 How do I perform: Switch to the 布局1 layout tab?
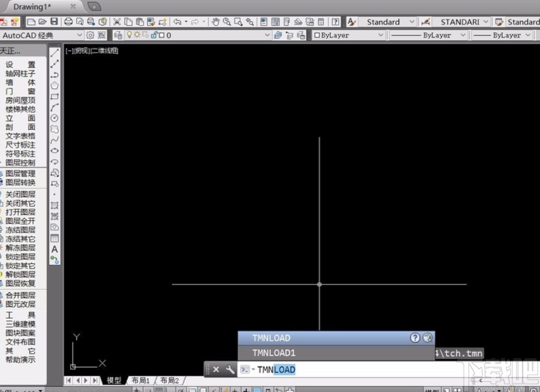pyautogui.click(x=140, y=380)
